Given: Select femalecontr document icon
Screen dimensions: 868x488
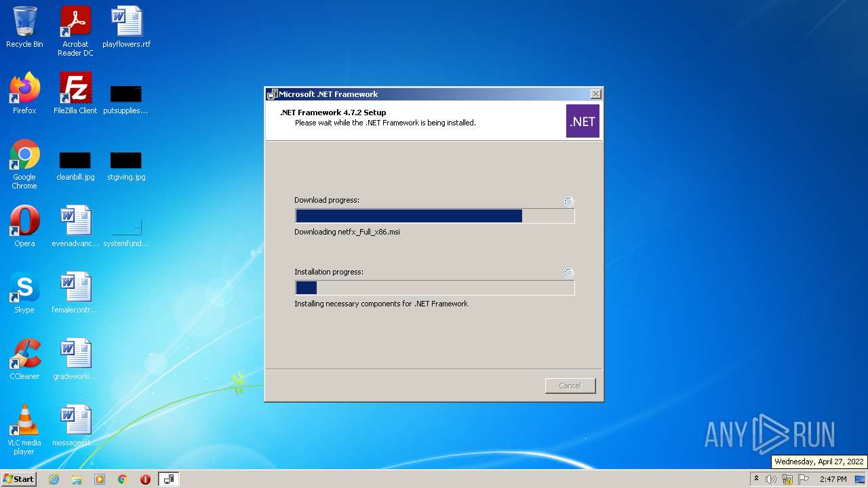Looking at the screenshot, I should tap(75, 293).
